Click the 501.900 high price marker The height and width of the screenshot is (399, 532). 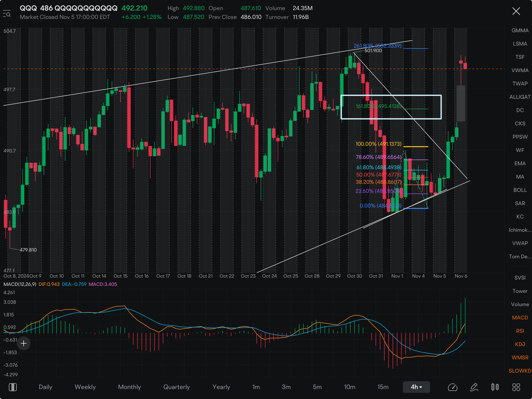coord(373,50)
